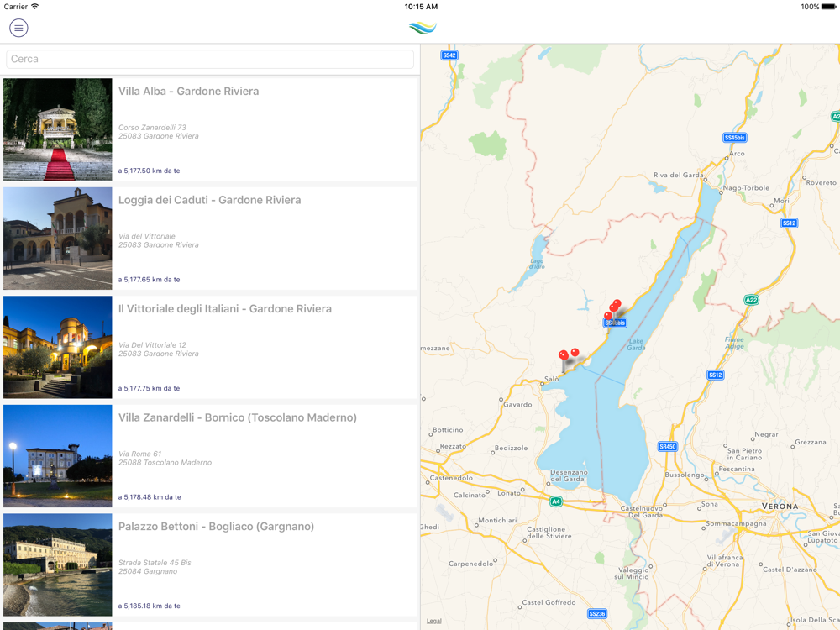Tap the SR450 road shield
Image resolution: width=840 pixels, height=630 pixels.
[668, 446]
